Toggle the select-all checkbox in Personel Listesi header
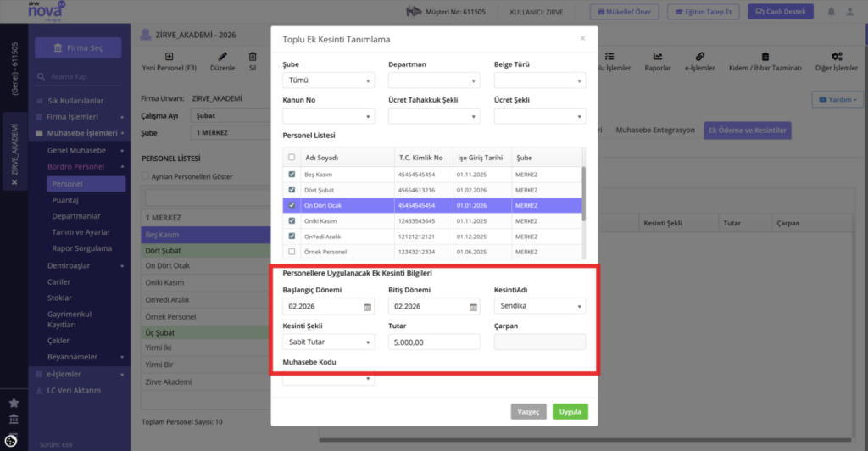Viewport: 868px width, 451px height. pos(292,157)
